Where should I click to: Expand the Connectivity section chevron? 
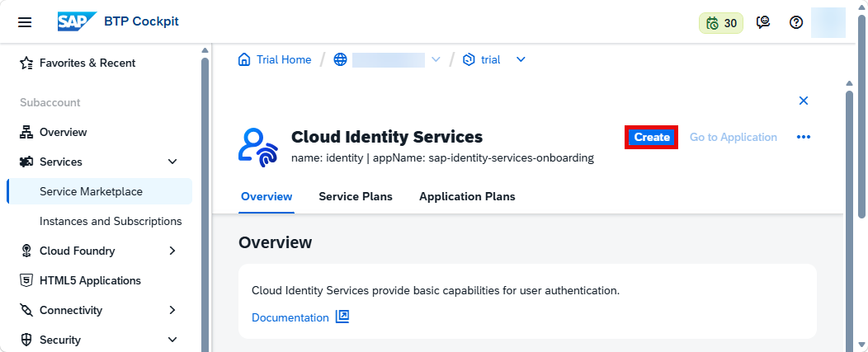(x=172, y=310)
